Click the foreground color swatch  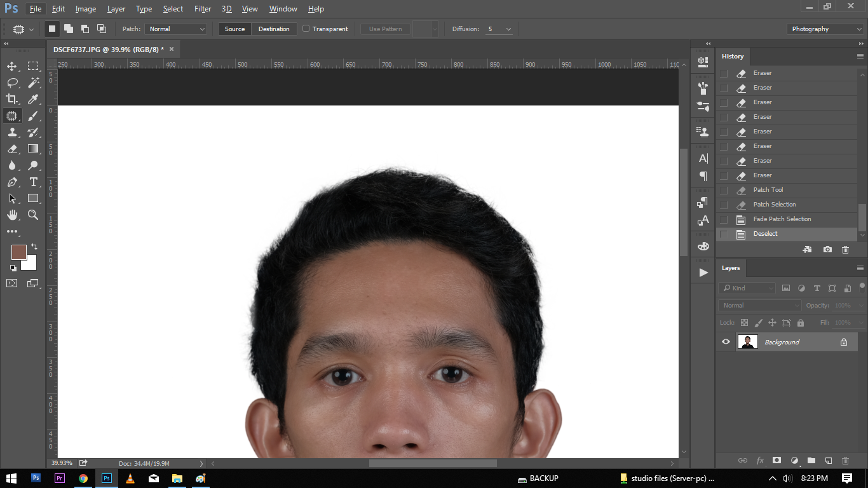[18, 252]
